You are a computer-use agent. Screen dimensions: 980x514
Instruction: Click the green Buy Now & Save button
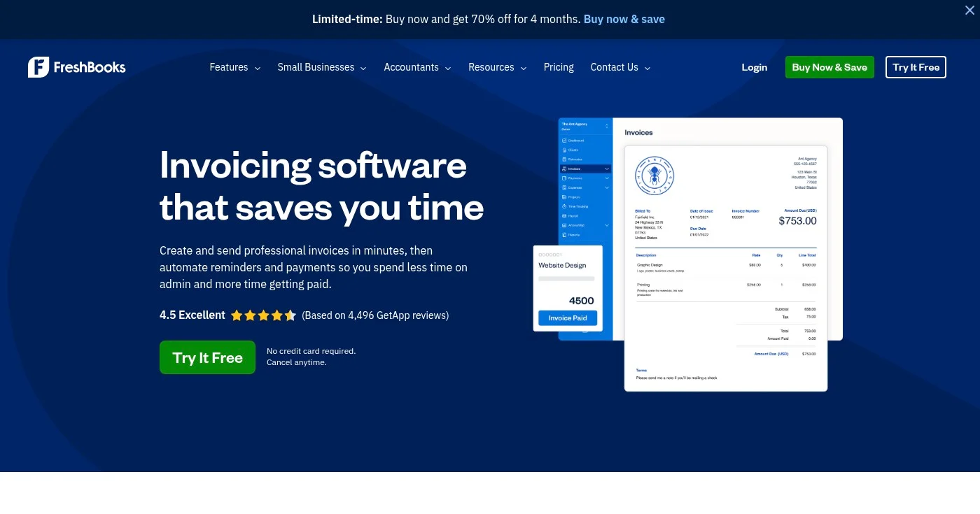[829, 67]
